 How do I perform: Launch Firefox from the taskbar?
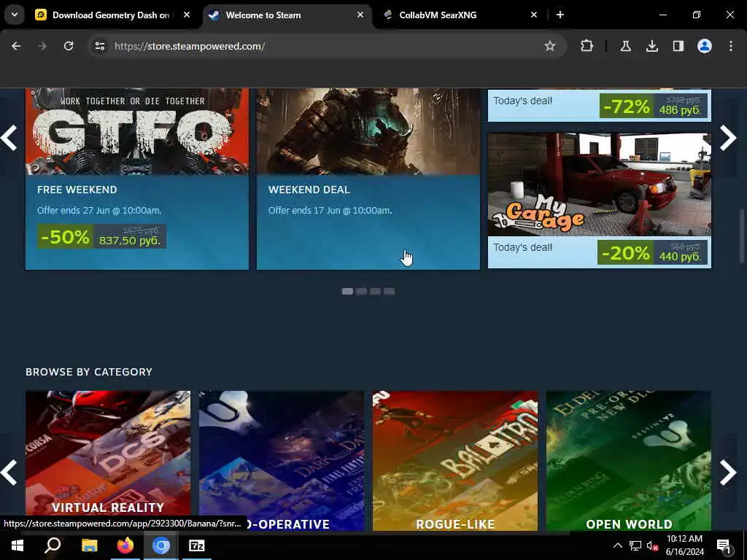(x=125, y=545)
